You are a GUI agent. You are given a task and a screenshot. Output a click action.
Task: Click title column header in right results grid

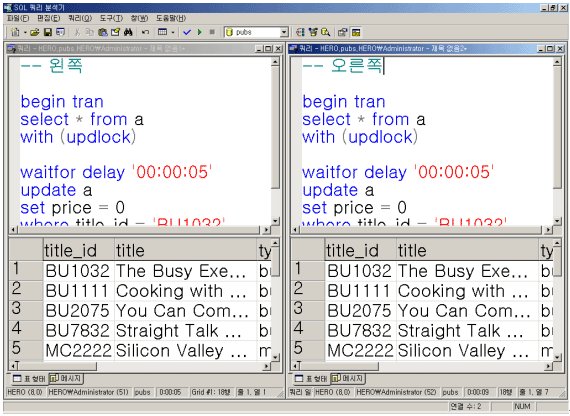467,250
